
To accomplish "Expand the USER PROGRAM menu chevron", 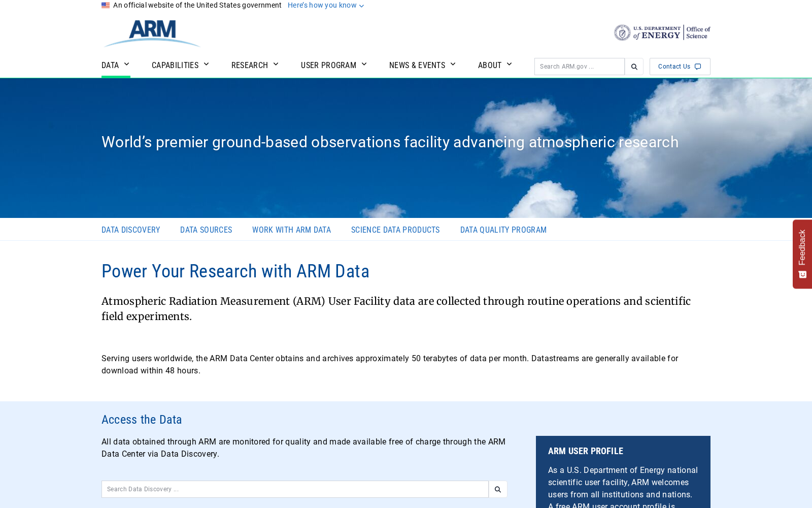I will pyautogui.click(x=364, y=65).
